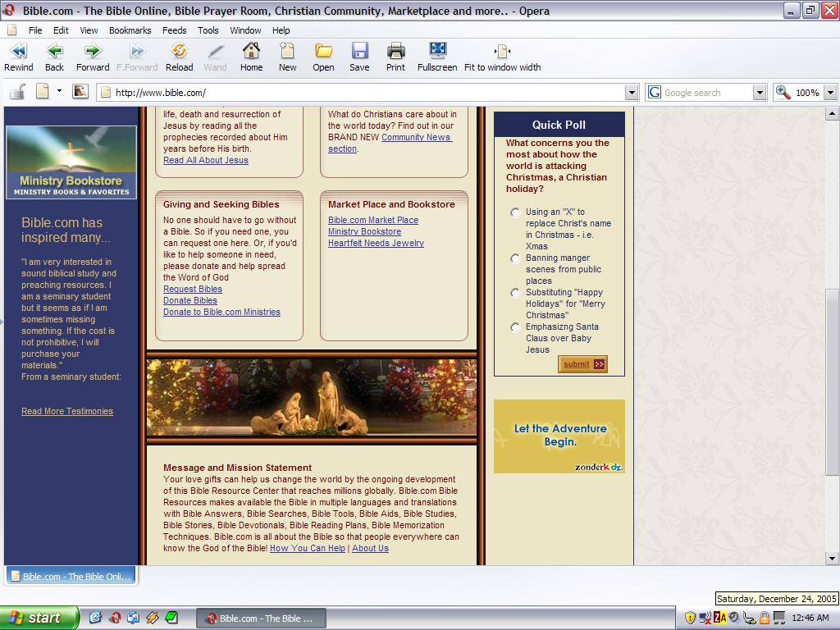Open the View menu
This screenshot has width=840, height=630.
(89, 30)
